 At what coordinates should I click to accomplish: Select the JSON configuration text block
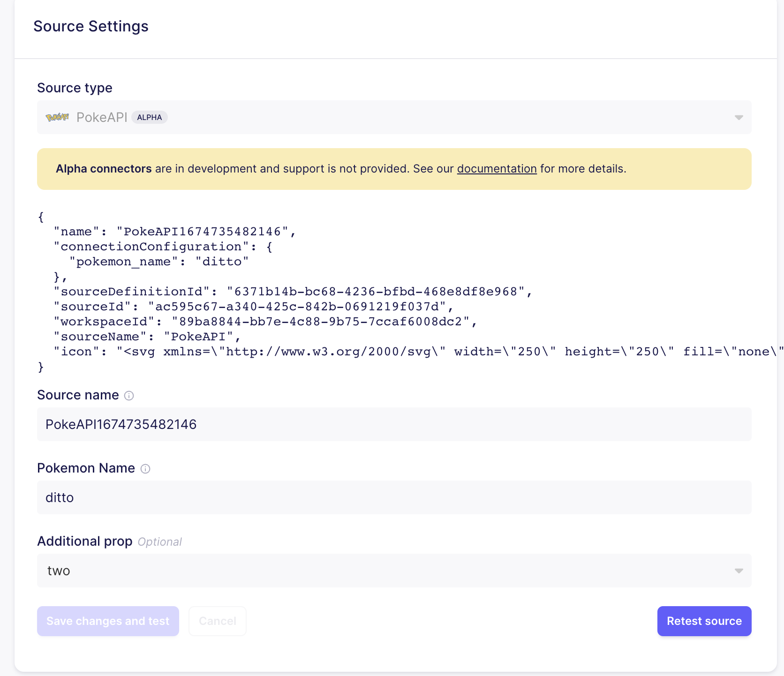(281, 291)
